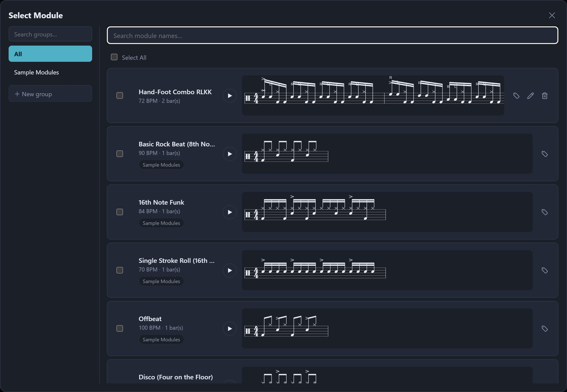Tick checkbox for Hand-Foot Combo RLKK

point(120,95)
